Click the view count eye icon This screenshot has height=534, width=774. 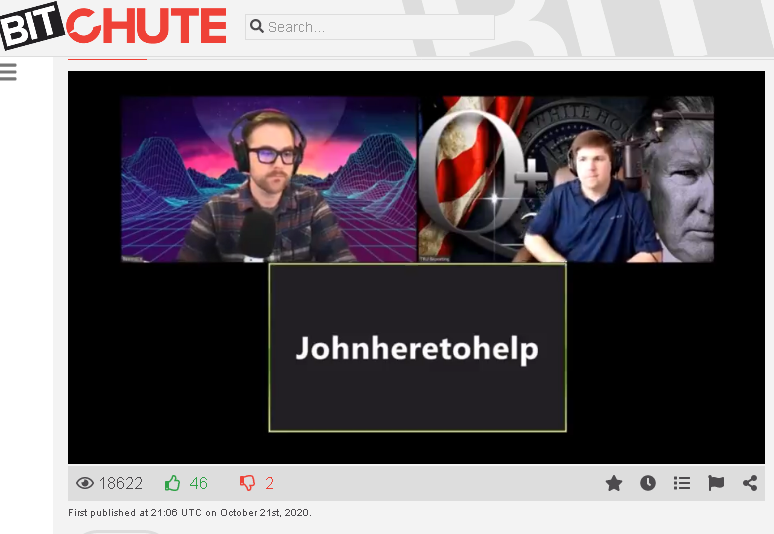click(x=85, y=483)
